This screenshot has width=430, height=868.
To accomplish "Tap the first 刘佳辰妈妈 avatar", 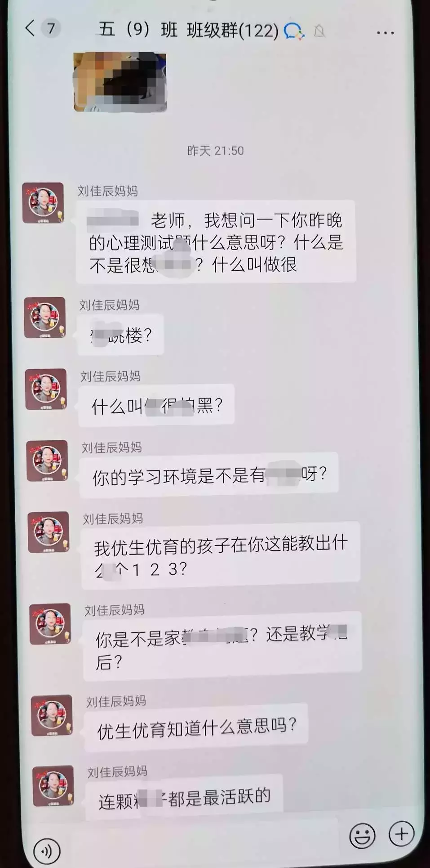I will coord(43,203).
